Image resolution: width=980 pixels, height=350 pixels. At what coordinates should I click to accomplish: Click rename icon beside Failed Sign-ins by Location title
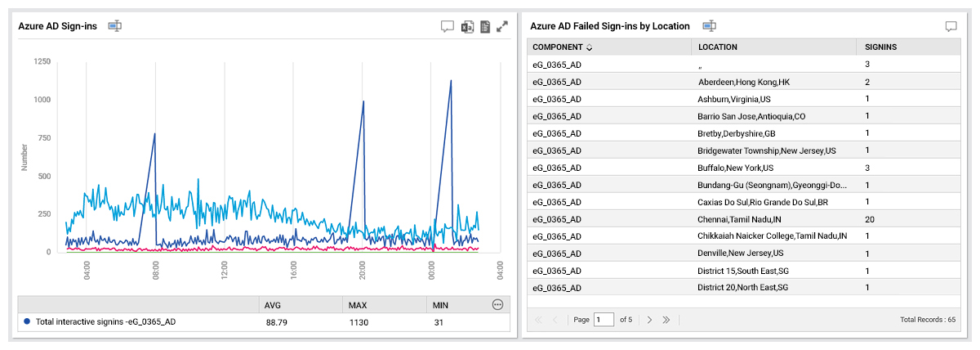(709, 26)
